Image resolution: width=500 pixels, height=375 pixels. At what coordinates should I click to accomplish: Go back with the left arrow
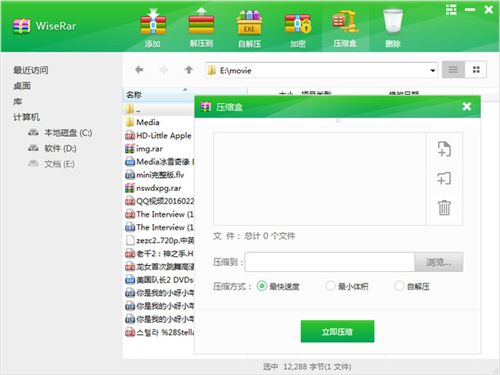[139, 70]
